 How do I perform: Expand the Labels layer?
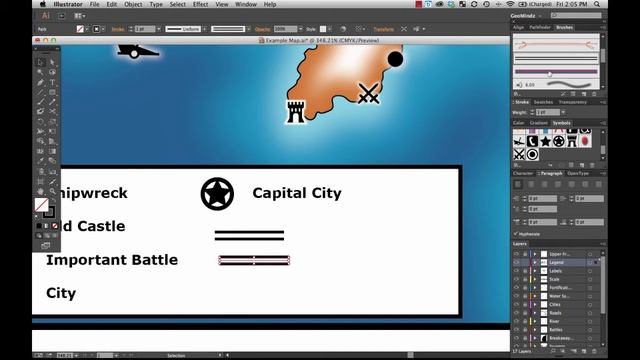click(x=535, y=271)
